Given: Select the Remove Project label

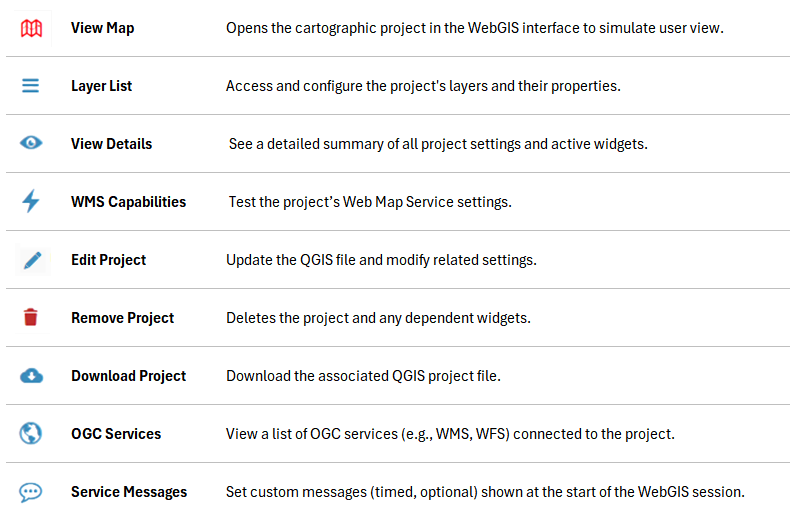Looking at the screenshot, I should point(123,318).
